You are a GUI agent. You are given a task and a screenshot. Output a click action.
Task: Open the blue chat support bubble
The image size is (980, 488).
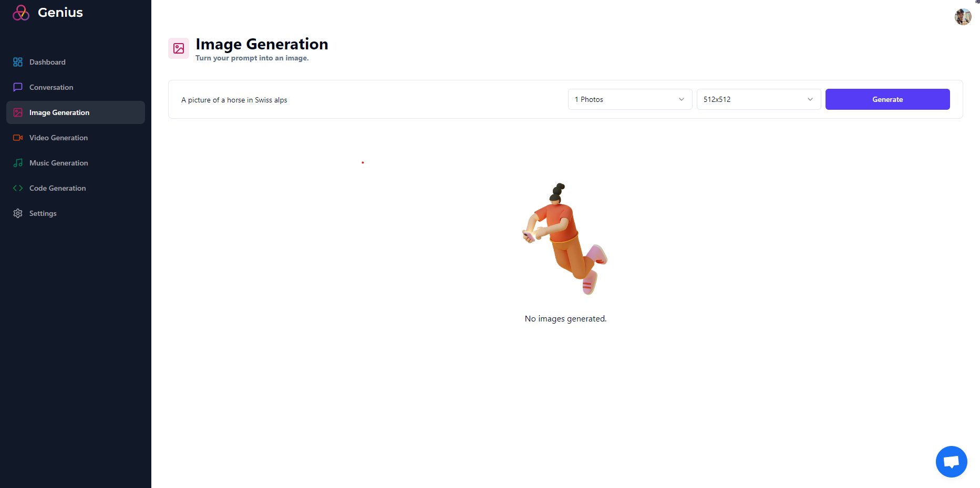tap(951, 461)
